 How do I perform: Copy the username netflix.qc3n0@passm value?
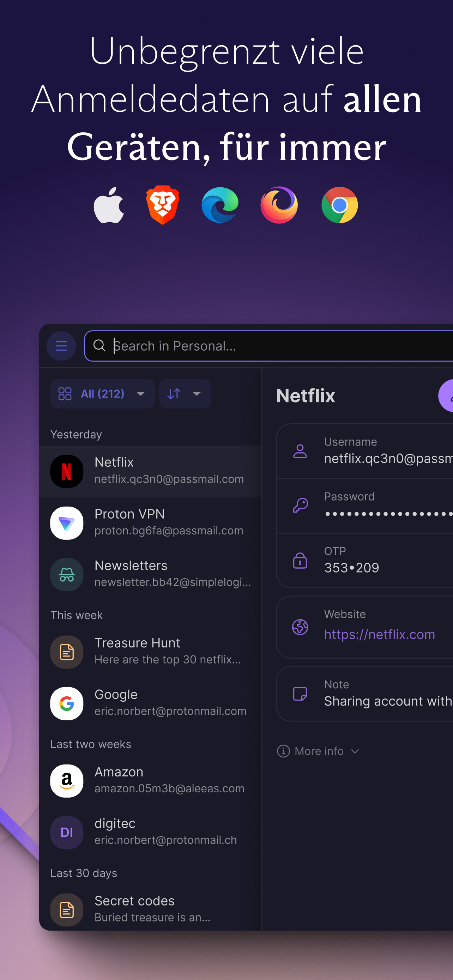tap(388, 458)
